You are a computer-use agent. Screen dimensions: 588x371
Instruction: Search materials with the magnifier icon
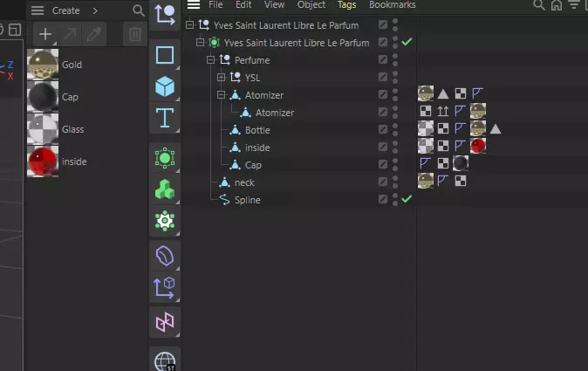click(x=139, y=10)
